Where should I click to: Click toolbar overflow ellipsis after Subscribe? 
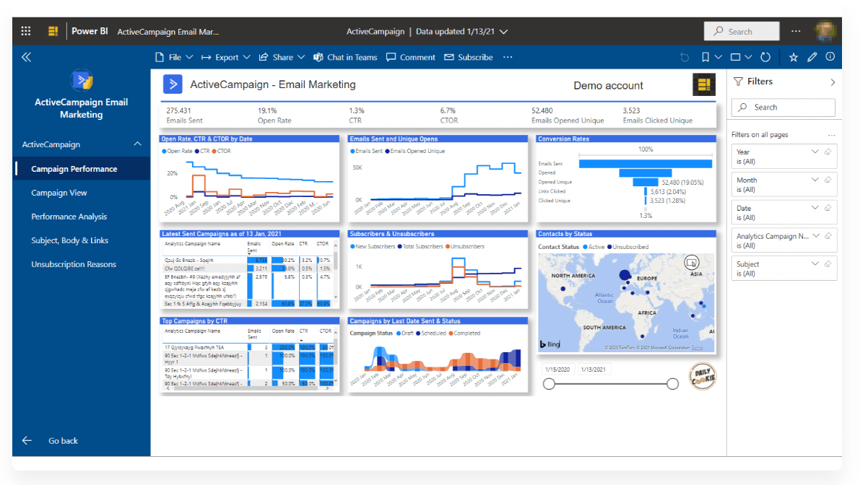[508, 57]
